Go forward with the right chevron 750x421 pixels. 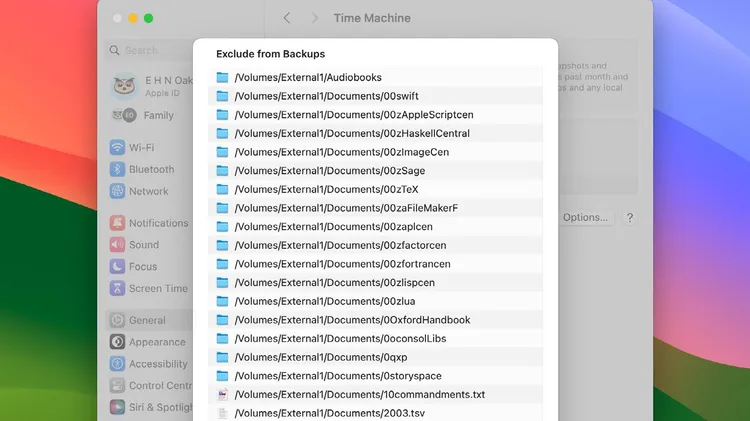coord(314,18)
